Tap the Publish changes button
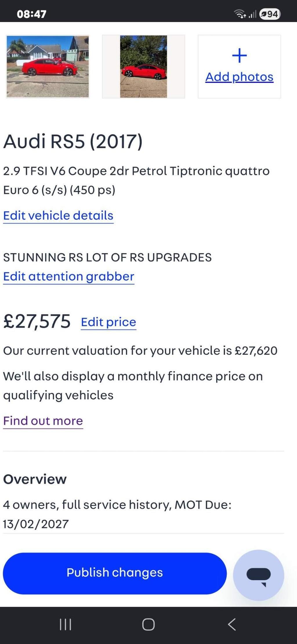 tap(115, 573)
